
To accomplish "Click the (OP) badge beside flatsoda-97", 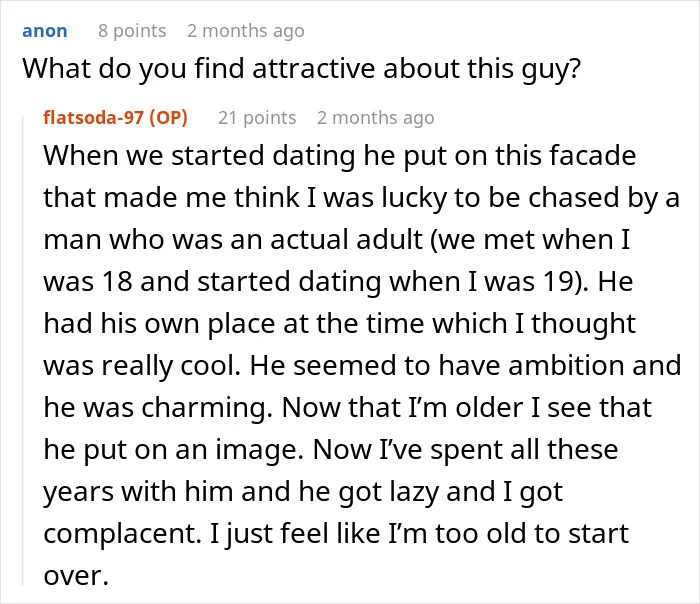I will pos(168,117).
